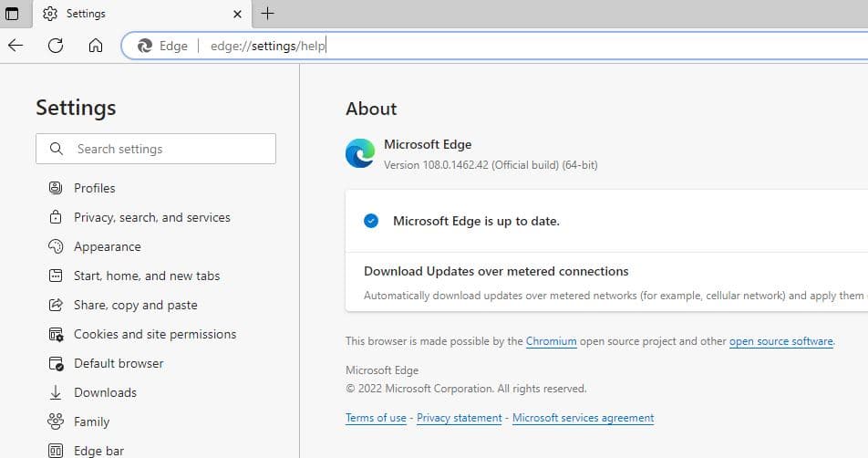Click the Profiles icon in sidebar
The width and height of the screenshot is (868, 458).
[x=56, y=188]
